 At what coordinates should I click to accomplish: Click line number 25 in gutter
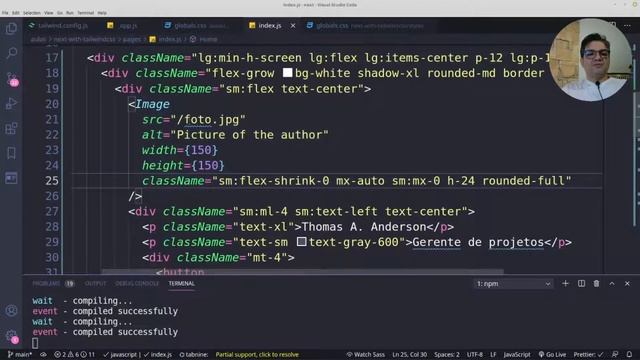point(52,180)
